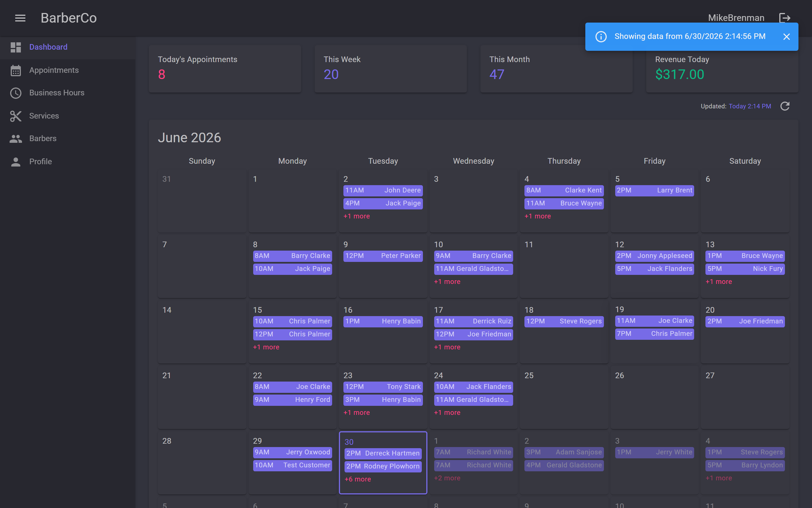Show '+1 more' on July 4
Viewport: 812px width, 508px height.
tap(719, 478)
